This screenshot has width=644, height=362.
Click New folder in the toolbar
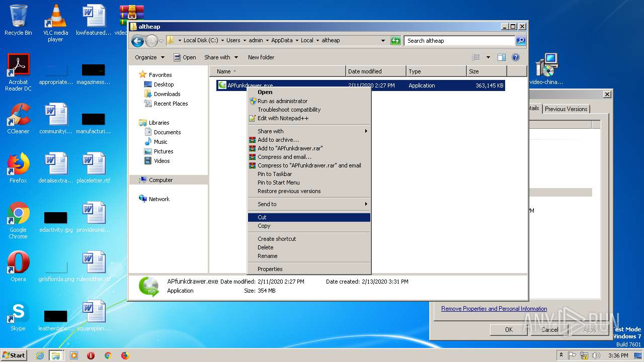coord(261,57)
